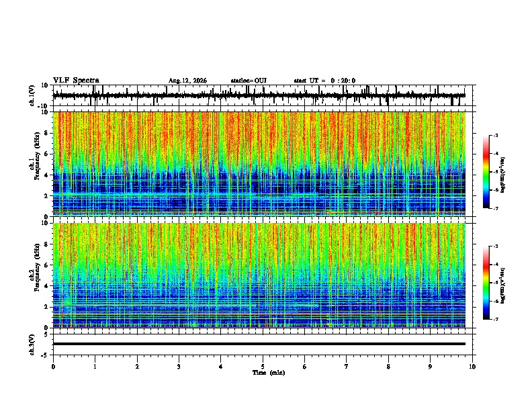Click the "5" tick of ch.3(V) axis
The height and width of the screenshot is (411, 532).
pyautogui.click(x=46, y=334)
